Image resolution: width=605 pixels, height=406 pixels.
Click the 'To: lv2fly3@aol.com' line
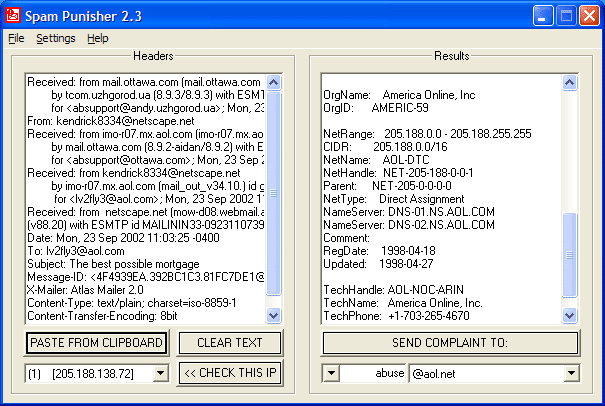[76, 251]
